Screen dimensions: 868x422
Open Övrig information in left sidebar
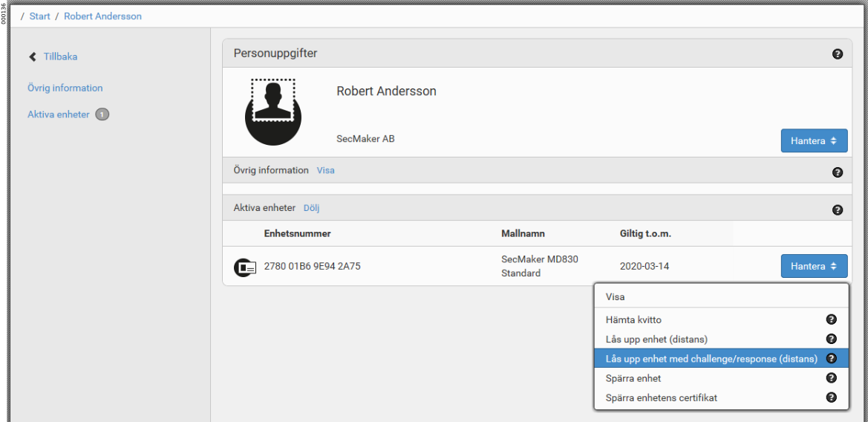pos(65,88)
